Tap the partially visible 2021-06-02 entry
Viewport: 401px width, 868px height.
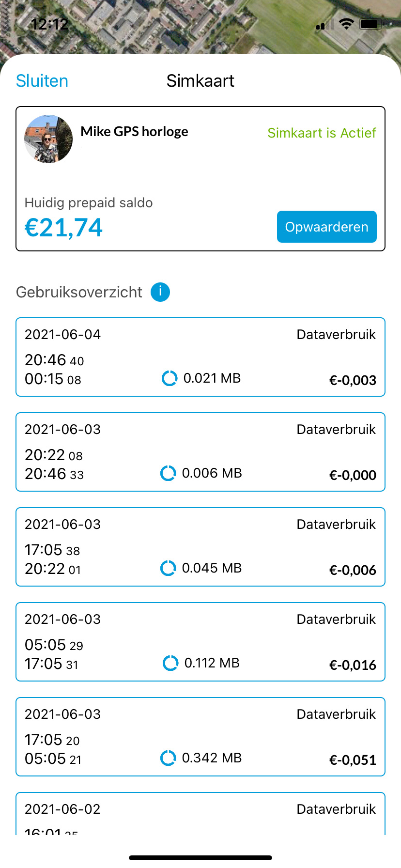[x=200, y=815]
